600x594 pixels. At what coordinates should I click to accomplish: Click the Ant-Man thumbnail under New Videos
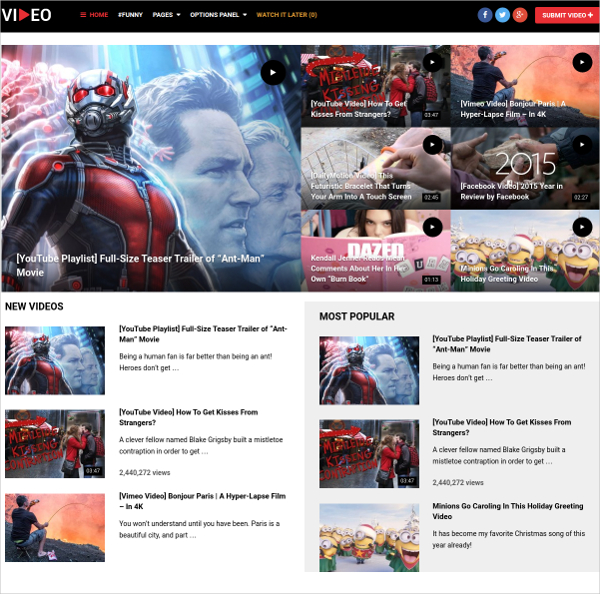(55, 360)
